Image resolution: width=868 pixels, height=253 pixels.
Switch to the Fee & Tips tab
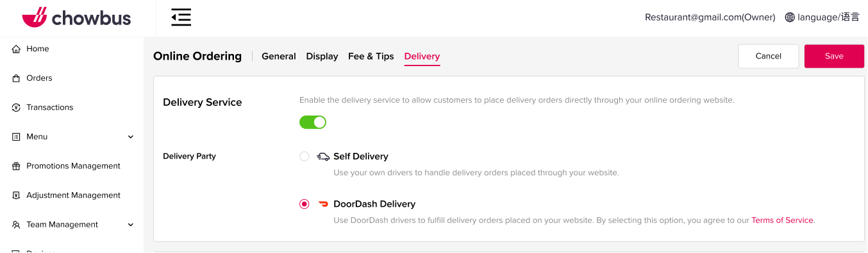[x=371, y=57]
